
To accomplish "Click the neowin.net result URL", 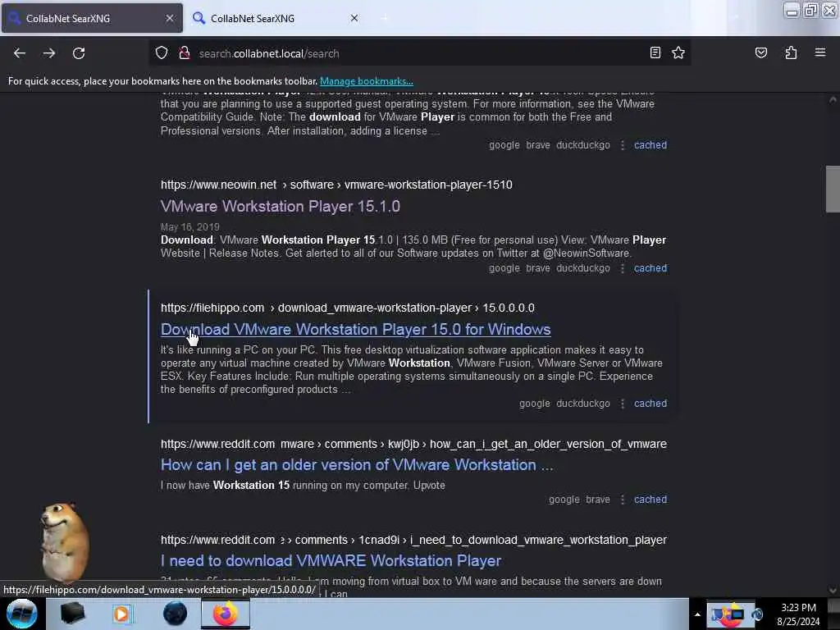I will tap(336, 185).
